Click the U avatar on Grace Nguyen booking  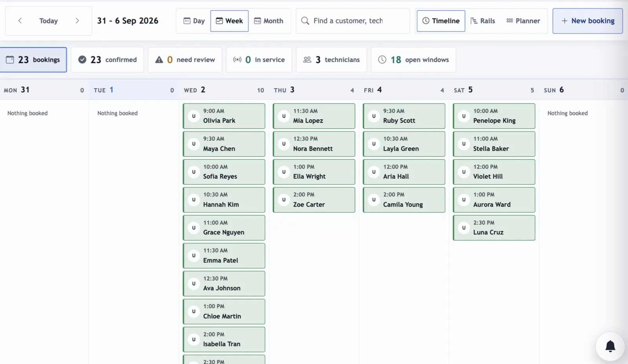coord(194,227)
